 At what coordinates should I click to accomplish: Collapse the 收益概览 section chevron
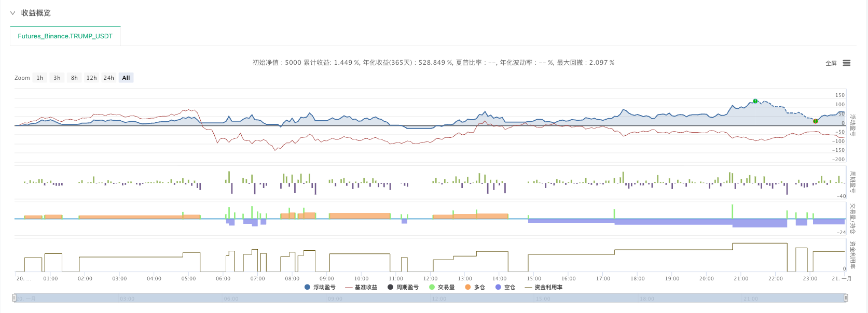tap(13, 13)
